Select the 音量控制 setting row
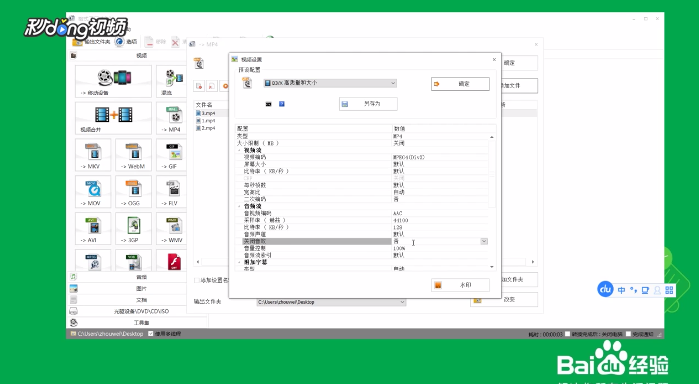 (362, 248)
